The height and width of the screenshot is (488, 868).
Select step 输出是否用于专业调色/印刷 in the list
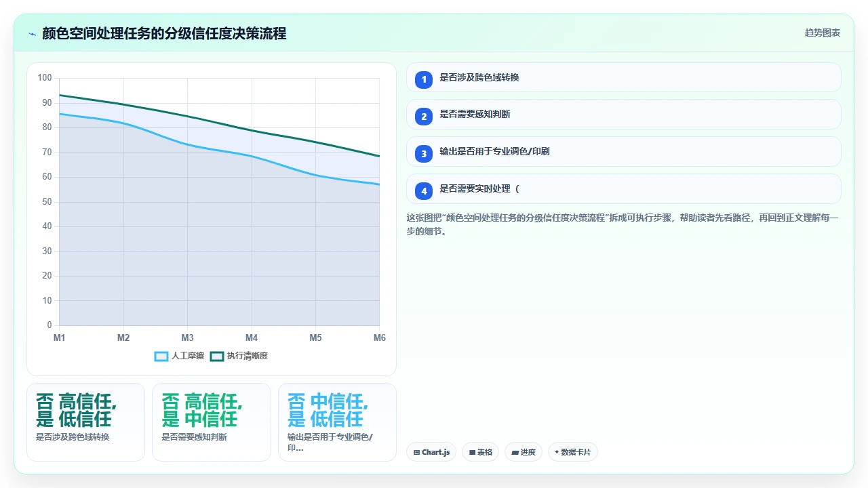(624, 152)
